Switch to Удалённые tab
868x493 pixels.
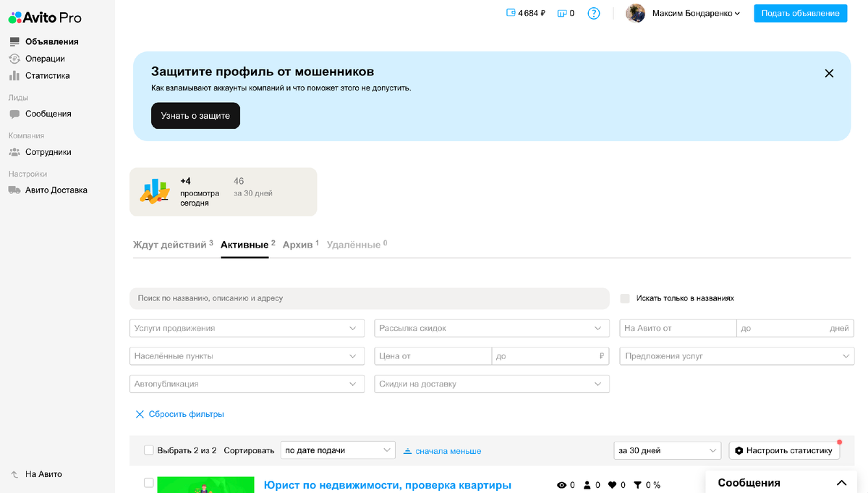point(357,245)
